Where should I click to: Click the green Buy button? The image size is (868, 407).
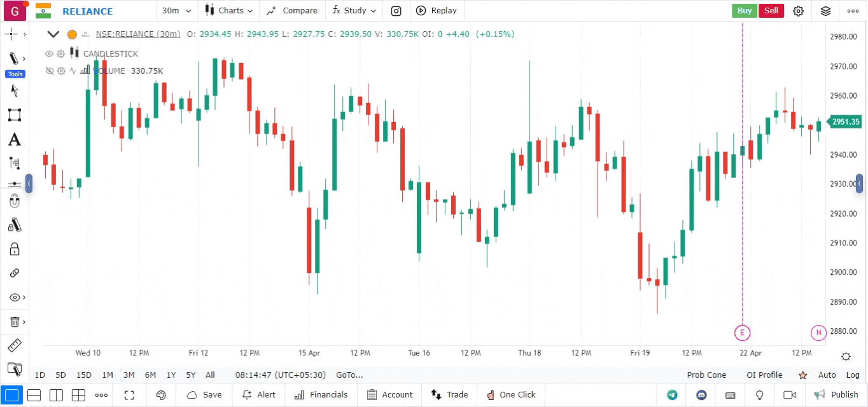[x=744, y=11]
